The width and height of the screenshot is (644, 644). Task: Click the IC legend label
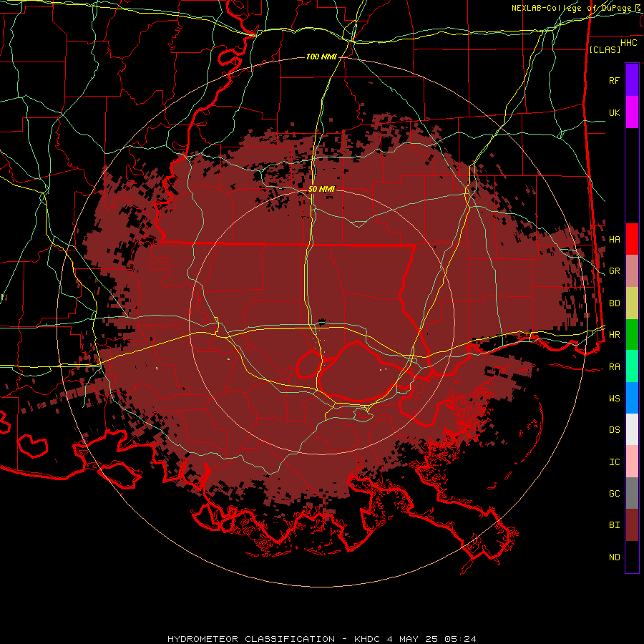[x=615, y=462]
